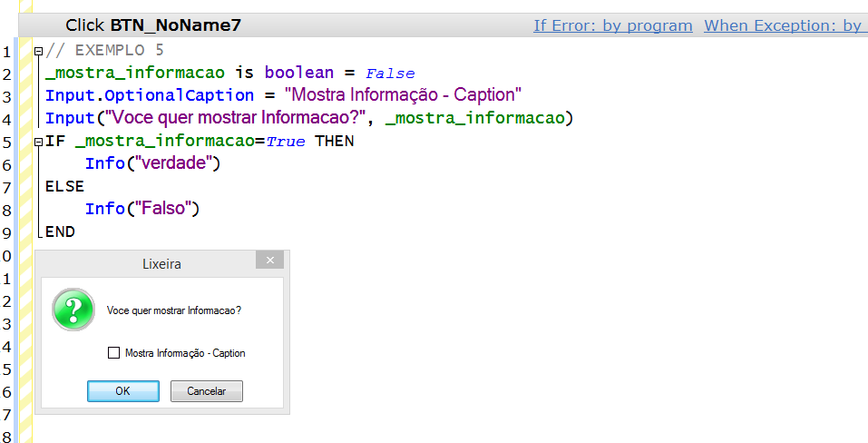Click the ELSE keyword in code
Viewport: 868px width, 443px height.
(63, 186)
